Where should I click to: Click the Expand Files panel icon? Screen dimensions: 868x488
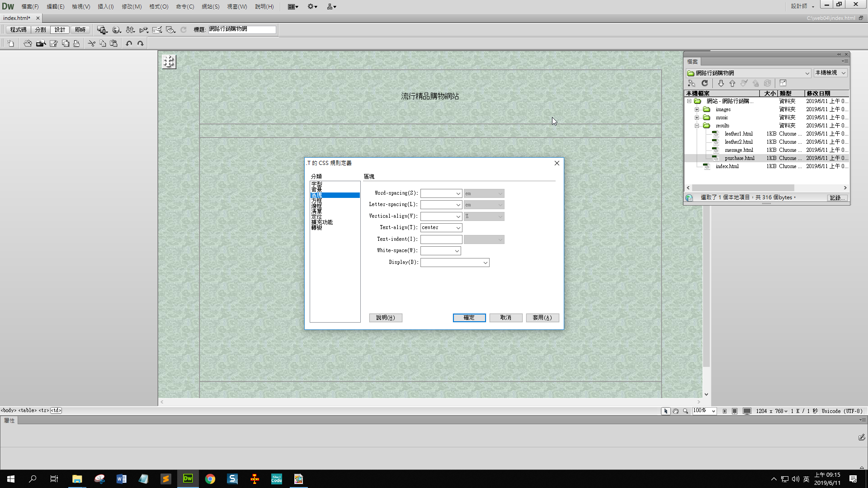(x=783, y=83)
